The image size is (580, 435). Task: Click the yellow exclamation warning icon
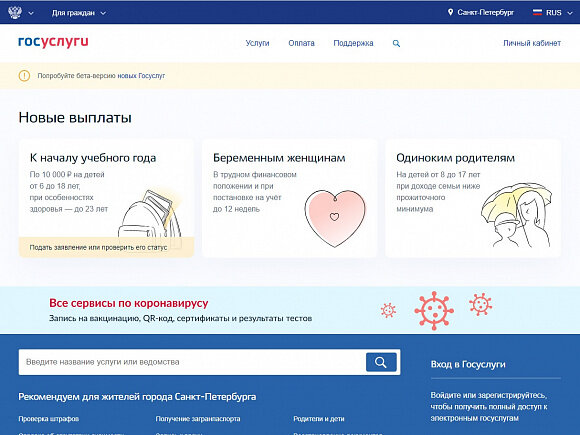pyautogui.click(x=24, y=76)
